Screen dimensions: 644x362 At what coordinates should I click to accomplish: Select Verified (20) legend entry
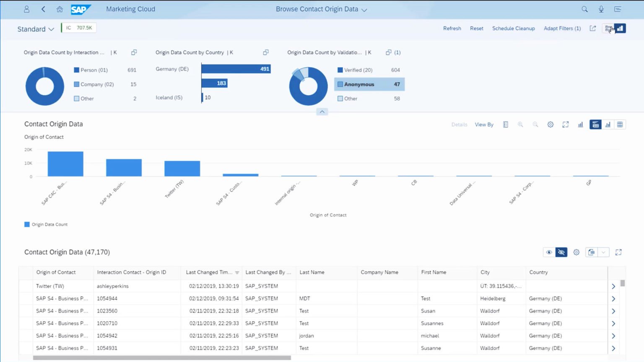[369, 70]
